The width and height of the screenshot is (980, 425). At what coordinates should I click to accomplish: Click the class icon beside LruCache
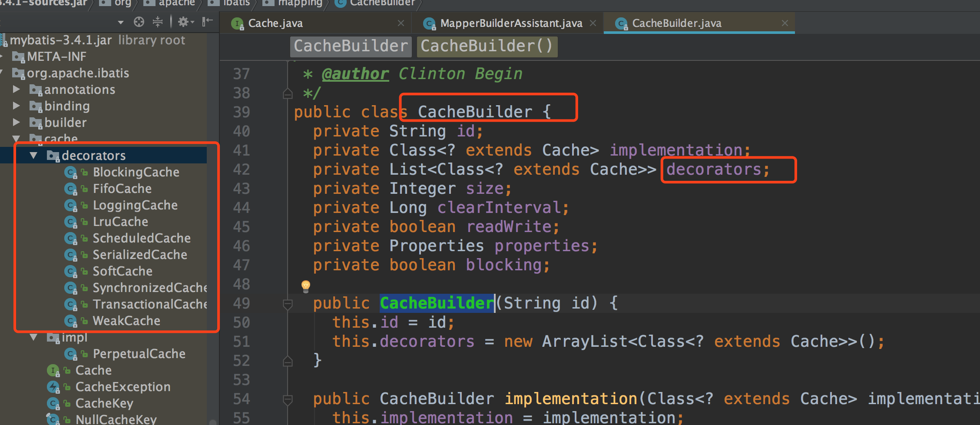71,222
